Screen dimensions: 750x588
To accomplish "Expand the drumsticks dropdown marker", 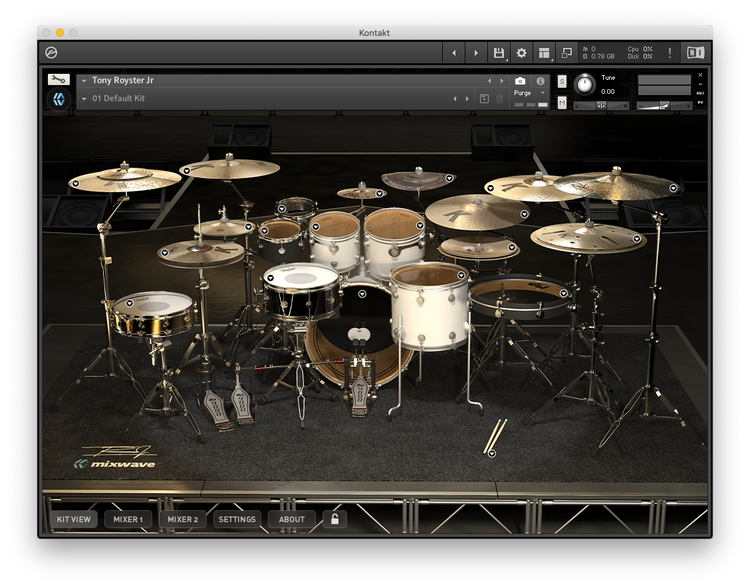I will pos(492,454).
